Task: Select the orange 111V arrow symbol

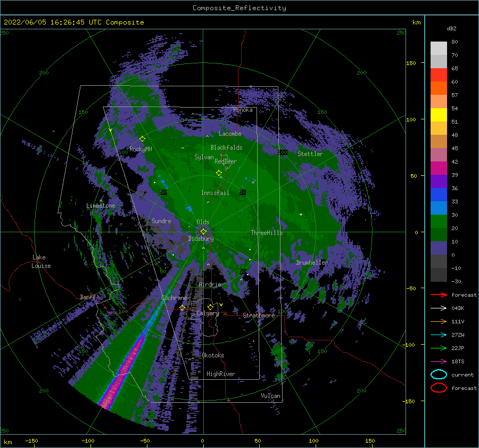Action: pos(439,321)
